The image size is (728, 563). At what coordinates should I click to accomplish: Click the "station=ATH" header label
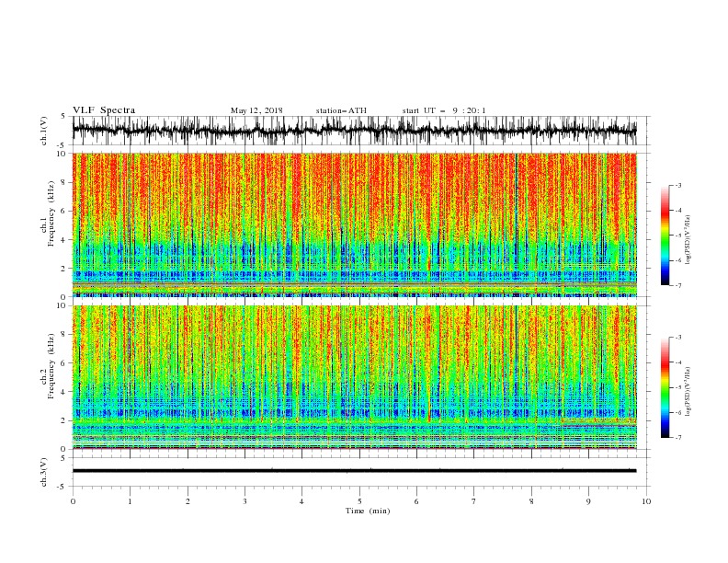point(341,110)
